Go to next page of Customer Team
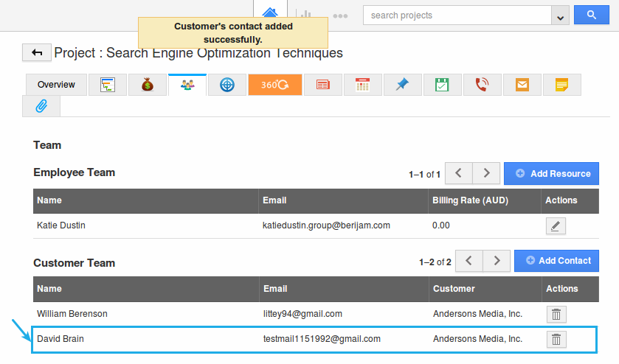 pos(497,261)
